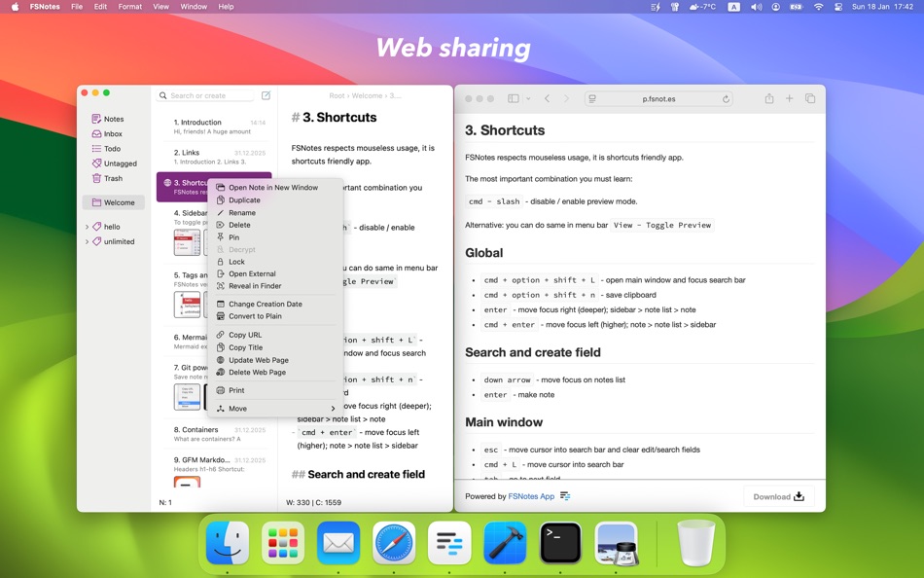Open the Notes section in FSNotes sidebar

click(x=106, y=119)
